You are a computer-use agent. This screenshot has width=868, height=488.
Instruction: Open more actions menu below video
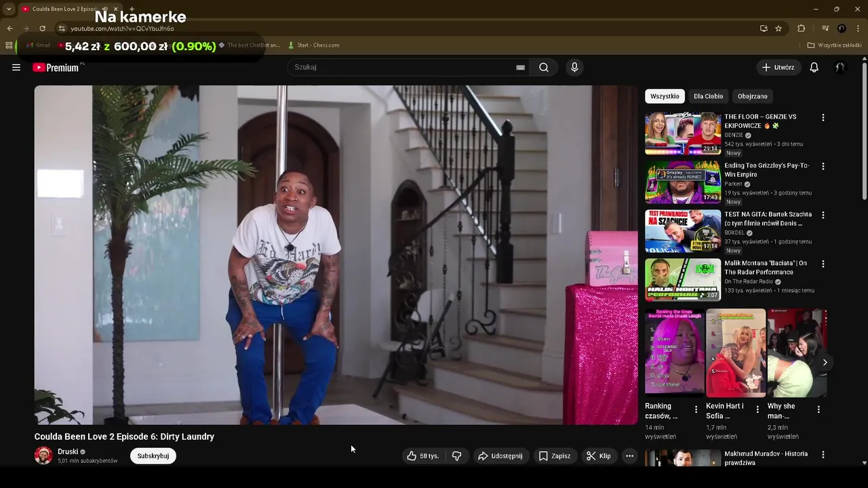[x=629, y=456]
